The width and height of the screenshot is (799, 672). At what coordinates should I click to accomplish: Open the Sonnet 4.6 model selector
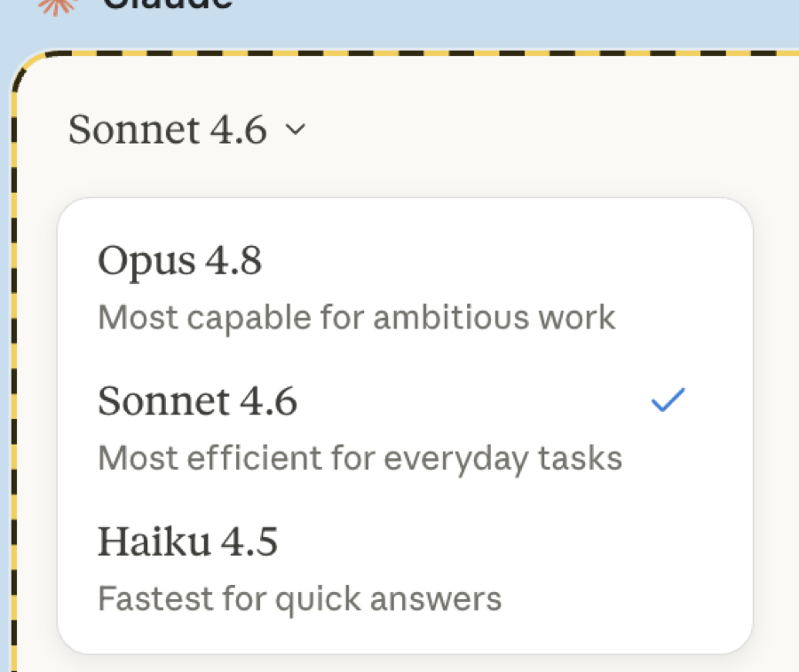click(186, 130)
